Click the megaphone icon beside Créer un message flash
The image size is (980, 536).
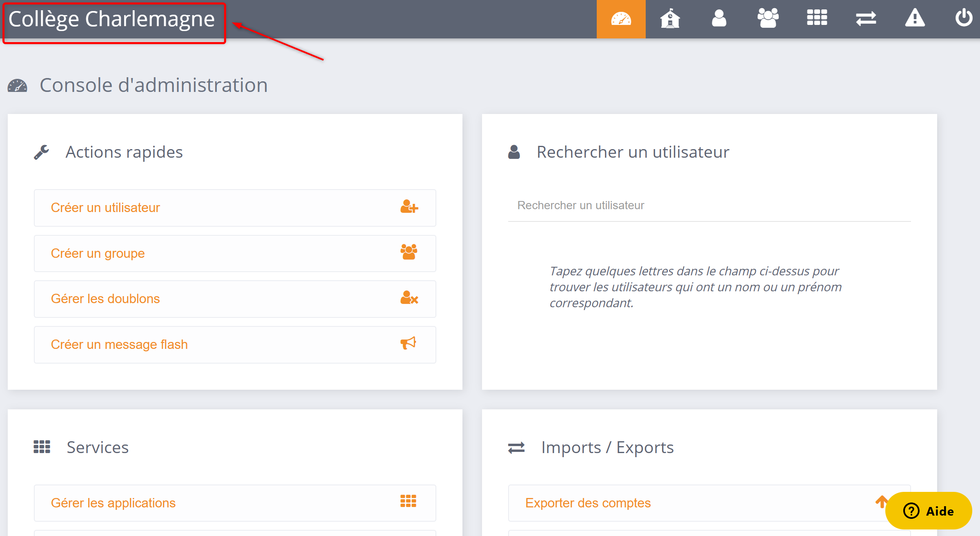[408, 343]
